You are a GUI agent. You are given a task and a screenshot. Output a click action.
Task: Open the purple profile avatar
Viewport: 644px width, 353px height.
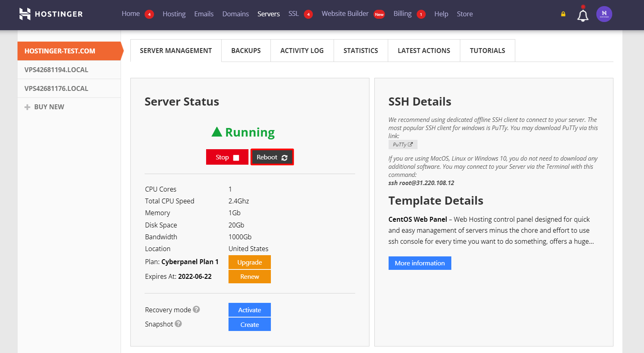pos(604,14)
